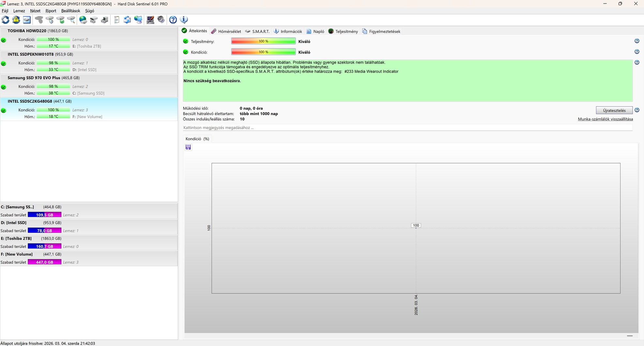Screen dimensions: 644x346
Task: Click the 33 °C temperature bar
Action: [53, 69]
